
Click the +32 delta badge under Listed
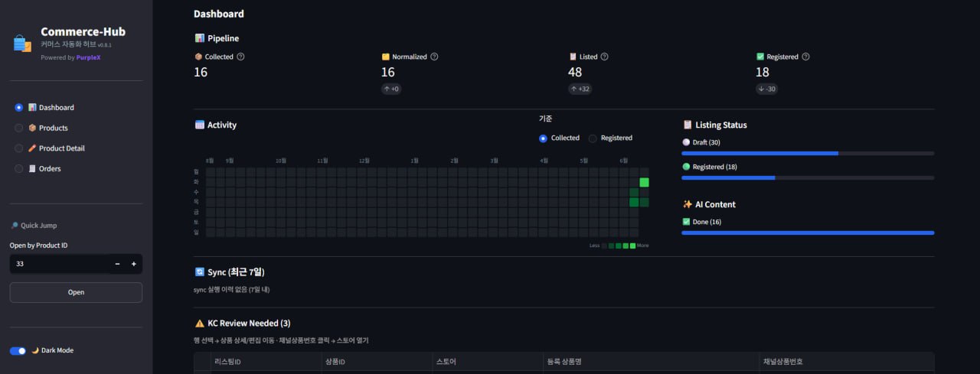580,89
